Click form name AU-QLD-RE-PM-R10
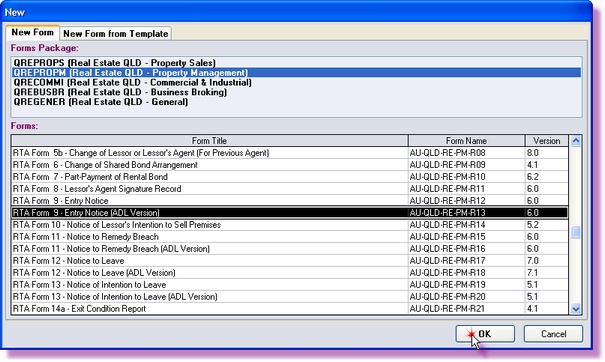 pos(447,177)
